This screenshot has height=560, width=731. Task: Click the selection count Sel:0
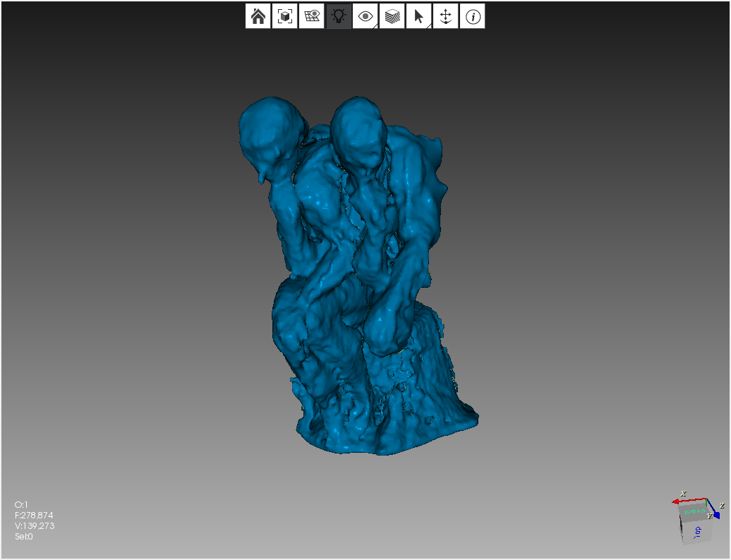[x=24, y=537]
